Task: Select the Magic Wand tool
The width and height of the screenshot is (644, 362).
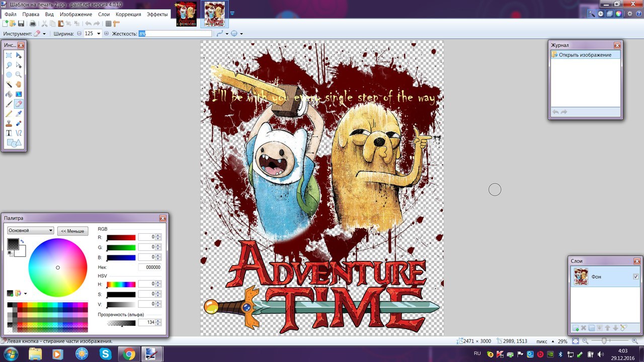Action: (9, 84)
